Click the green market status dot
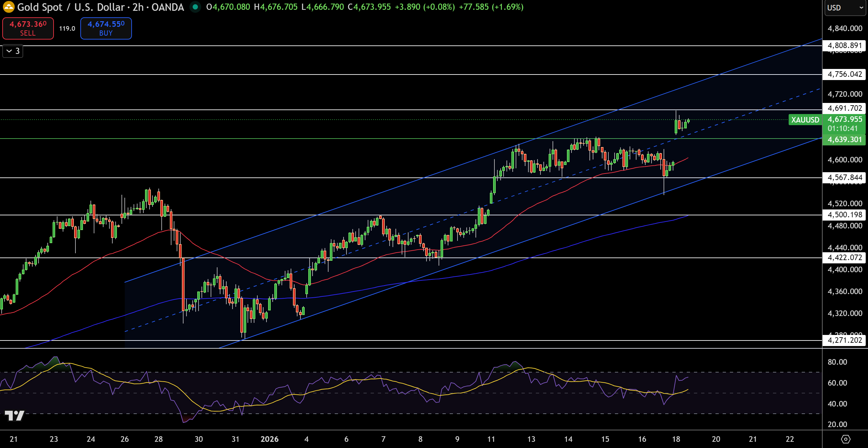The height and width of the screenshot is (448, 868). (x=195, y=7)
